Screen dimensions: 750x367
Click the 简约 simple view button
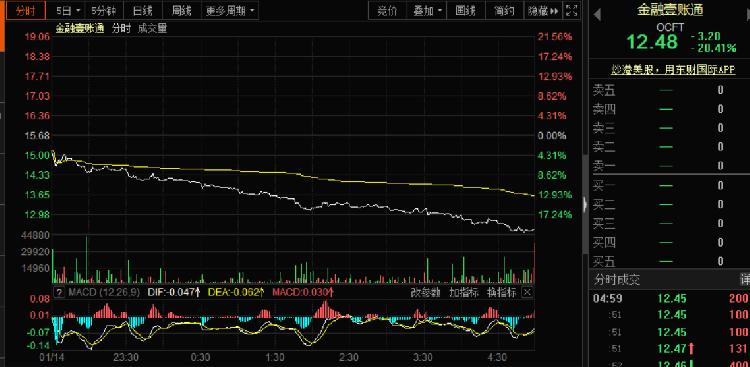504,10
